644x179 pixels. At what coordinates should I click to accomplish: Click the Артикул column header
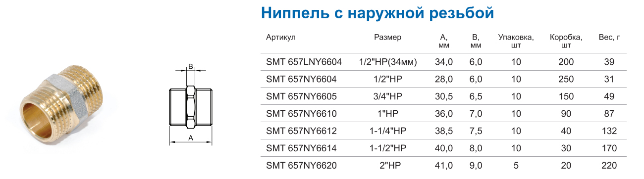coord(280,38)
